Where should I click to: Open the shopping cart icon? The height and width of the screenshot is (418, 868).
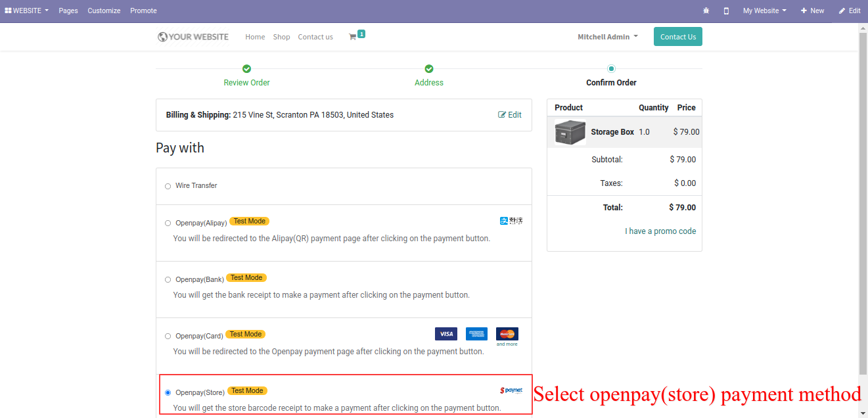click(x=353, y=37)
